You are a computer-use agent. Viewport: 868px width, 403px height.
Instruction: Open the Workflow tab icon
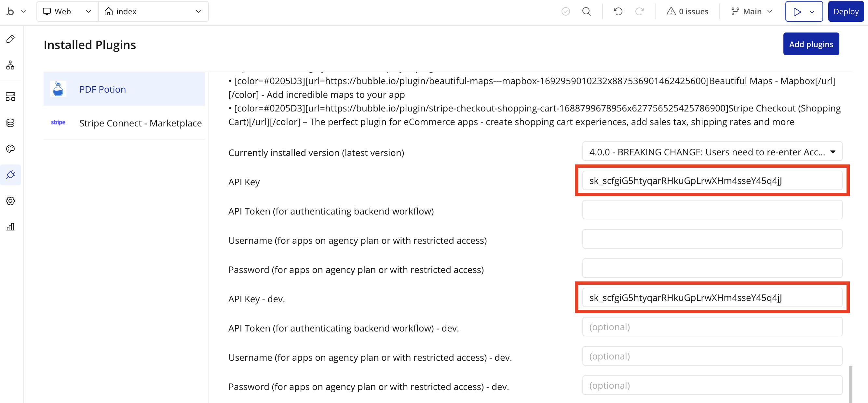coord(10,65)
